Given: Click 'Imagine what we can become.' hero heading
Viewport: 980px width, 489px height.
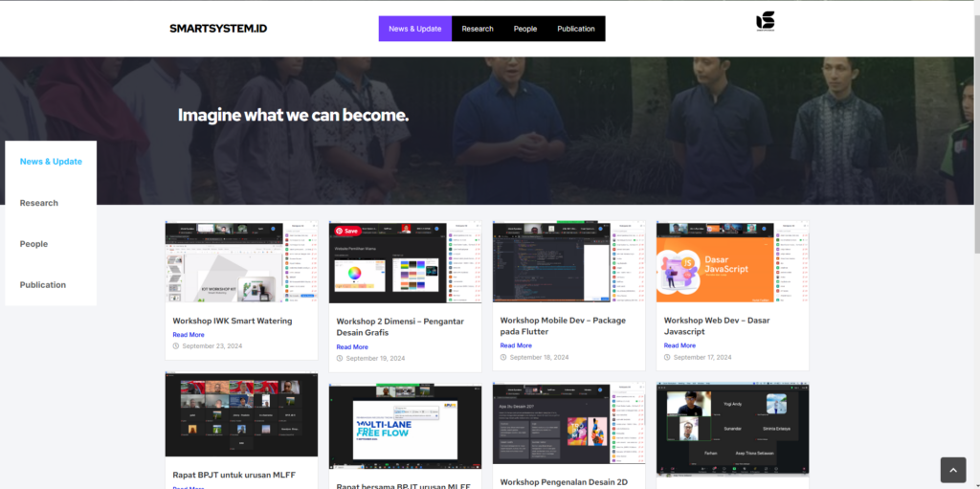Looking at the screenshot, I should pyautogui.click(x=293, y=115).
